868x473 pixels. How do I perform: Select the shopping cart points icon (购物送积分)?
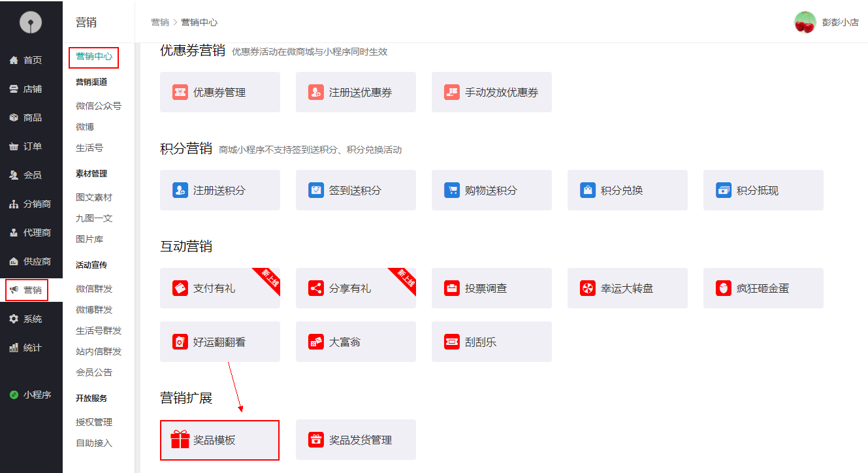452,190
